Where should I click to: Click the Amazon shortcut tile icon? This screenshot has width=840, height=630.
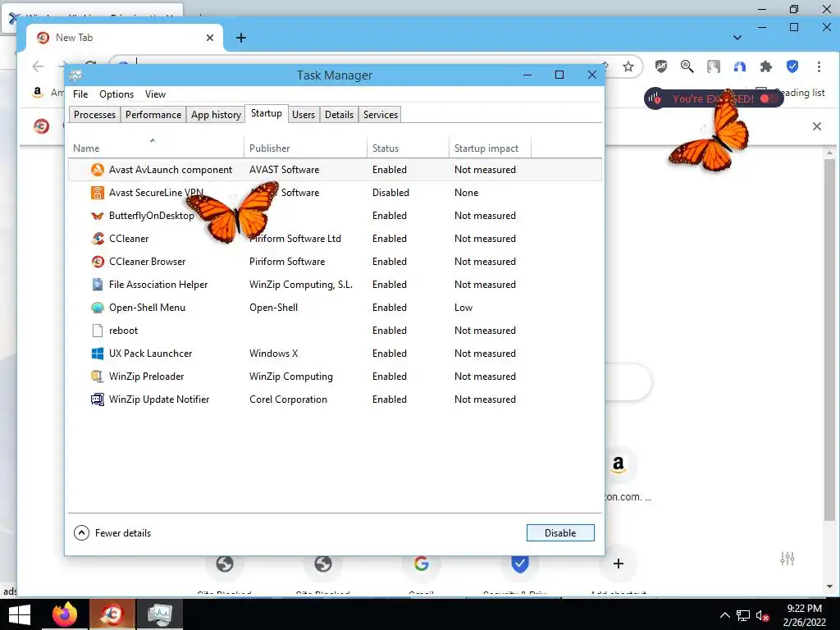(x=619, y=464)
